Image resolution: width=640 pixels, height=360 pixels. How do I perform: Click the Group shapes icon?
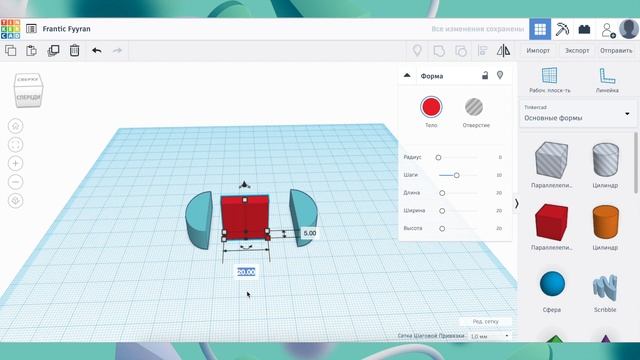point(439,51)
